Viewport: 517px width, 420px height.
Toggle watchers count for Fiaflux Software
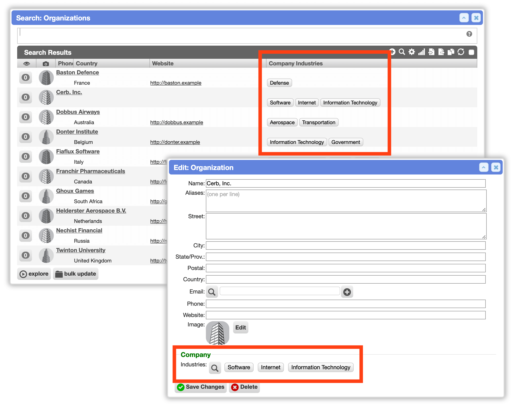(x=26, y=157)
